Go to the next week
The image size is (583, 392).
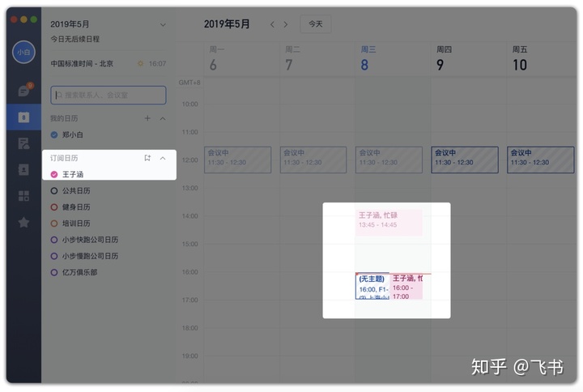pyautogui.click(x=286, y=24)
